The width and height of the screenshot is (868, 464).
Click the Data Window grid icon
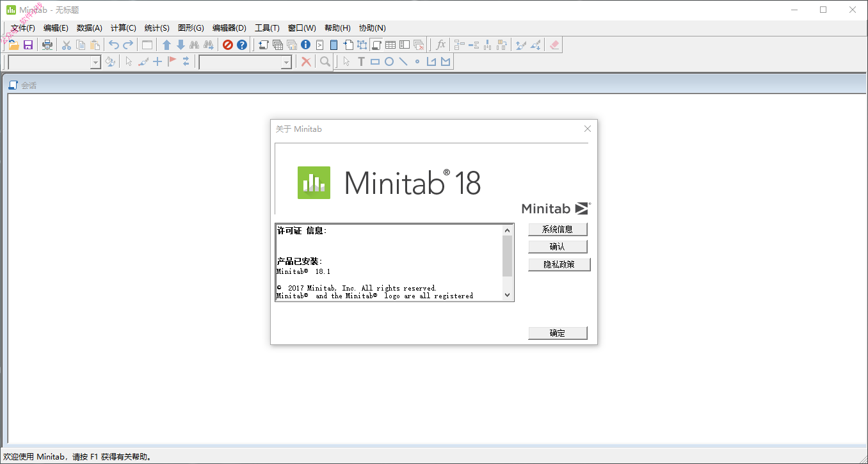click(390, 45)
